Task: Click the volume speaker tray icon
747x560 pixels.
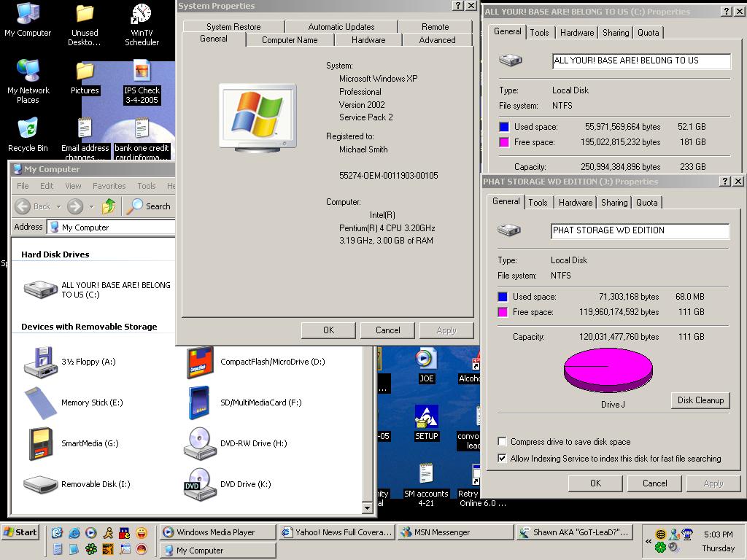Action: point(673,547)
